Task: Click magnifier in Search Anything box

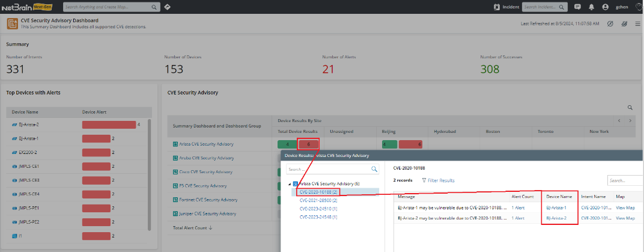Action: [x=154, y=7]
